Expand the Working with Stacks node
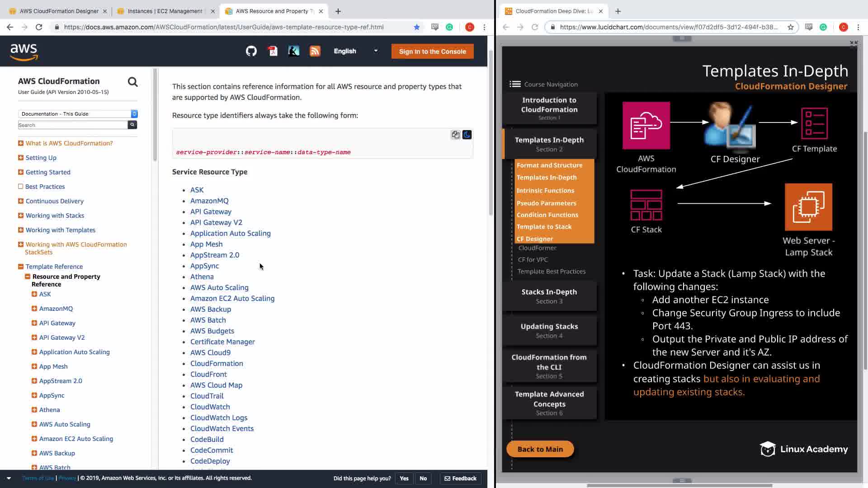The image size is (868, 488). (21, 216)
